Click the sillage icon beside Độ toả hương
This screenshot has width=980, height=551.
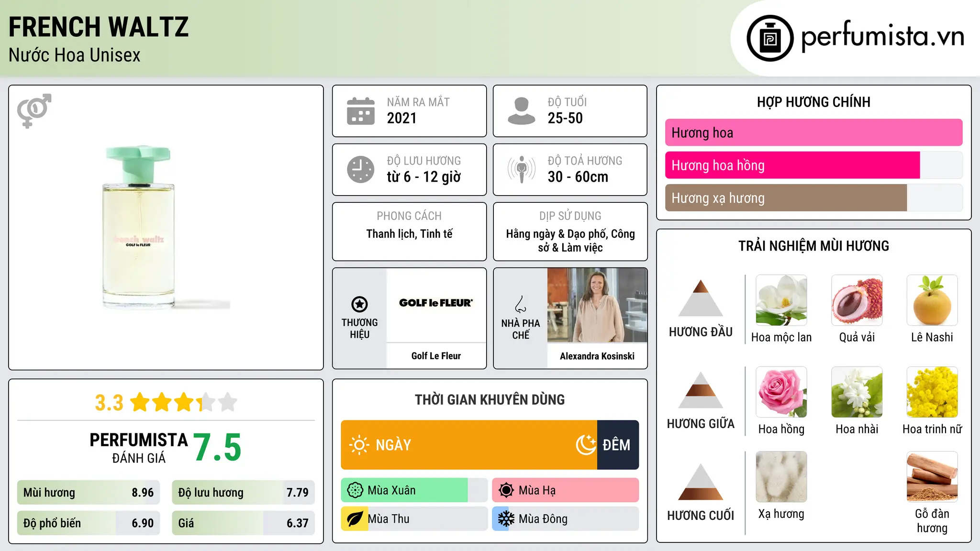pyautogui.click(x=522, y=169)
